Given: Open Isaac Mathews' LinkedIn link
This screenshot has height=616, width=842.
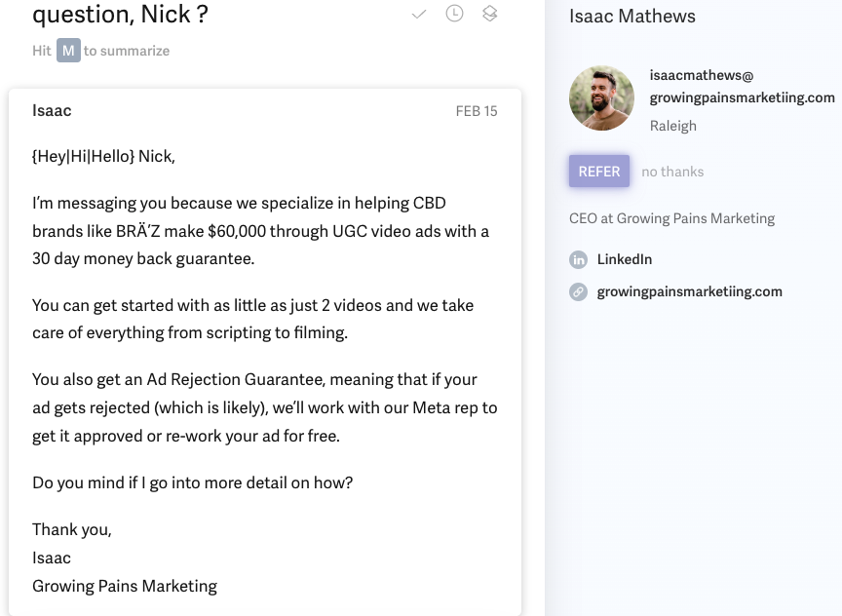Looking at the screenshot, I should coord(625,259).
